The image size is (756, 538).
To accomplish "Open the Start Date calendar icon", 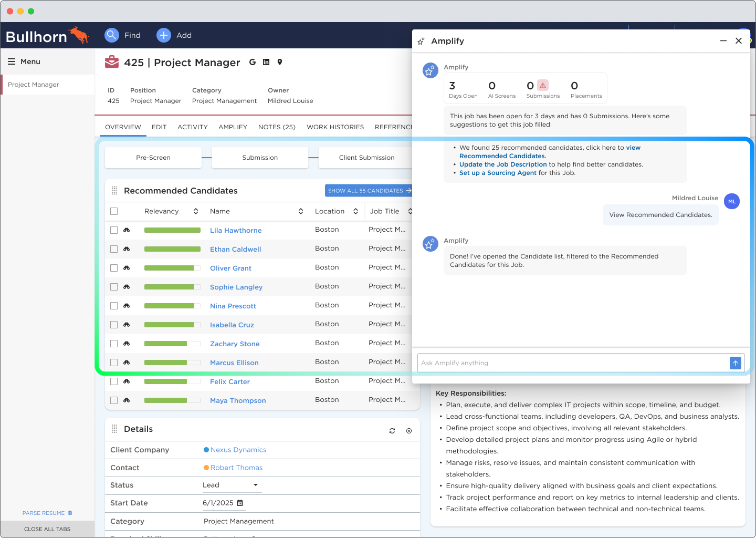I will [x=240, y=503].
